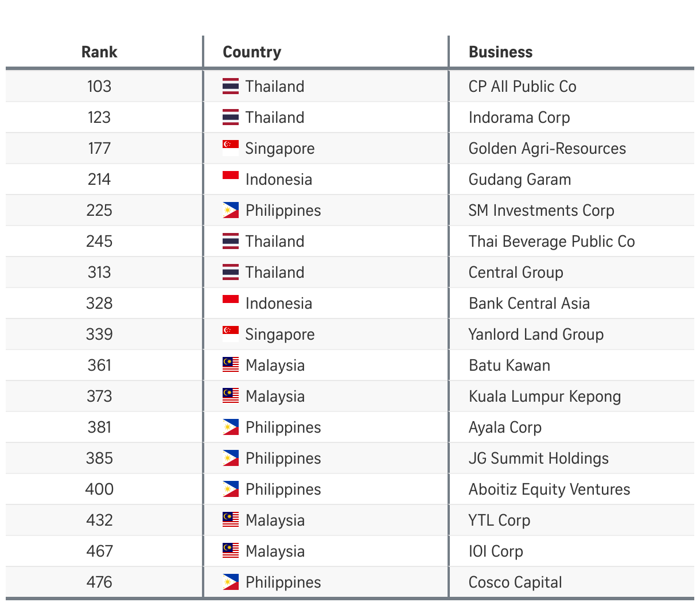Click rank number 373
The height and width of the screenshot is (606, 700).
click(99, 397)
